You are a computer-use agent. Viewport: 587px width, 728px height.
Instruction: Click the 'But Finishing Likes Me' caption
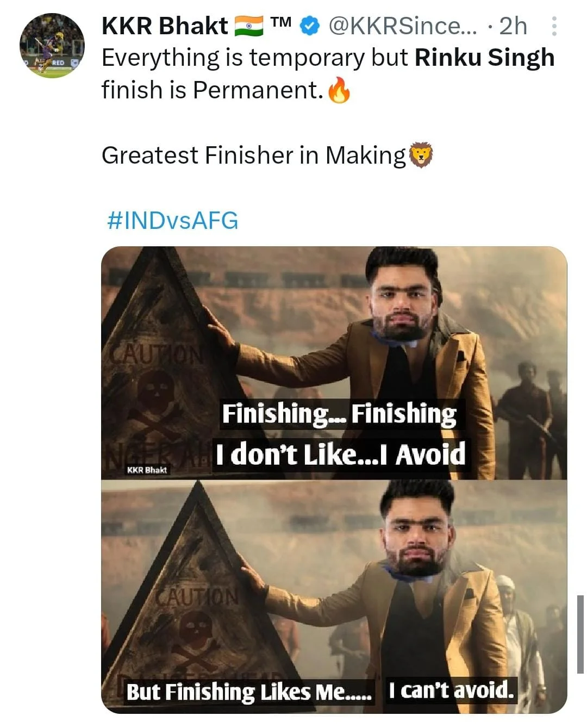pyautogui.click(x=249, y=692)
